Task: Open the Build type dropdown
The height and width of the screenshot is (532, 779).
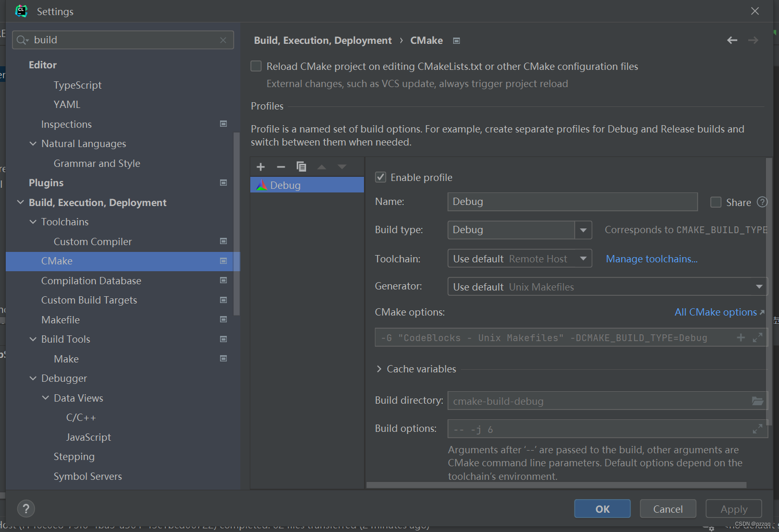Action: click(583, 230)
